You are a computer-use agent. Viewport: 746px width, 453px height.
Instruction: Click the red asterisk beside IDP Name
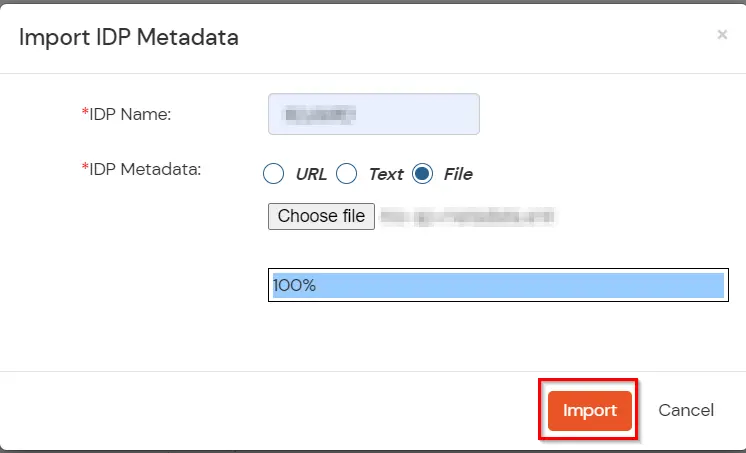coord(85,113)
